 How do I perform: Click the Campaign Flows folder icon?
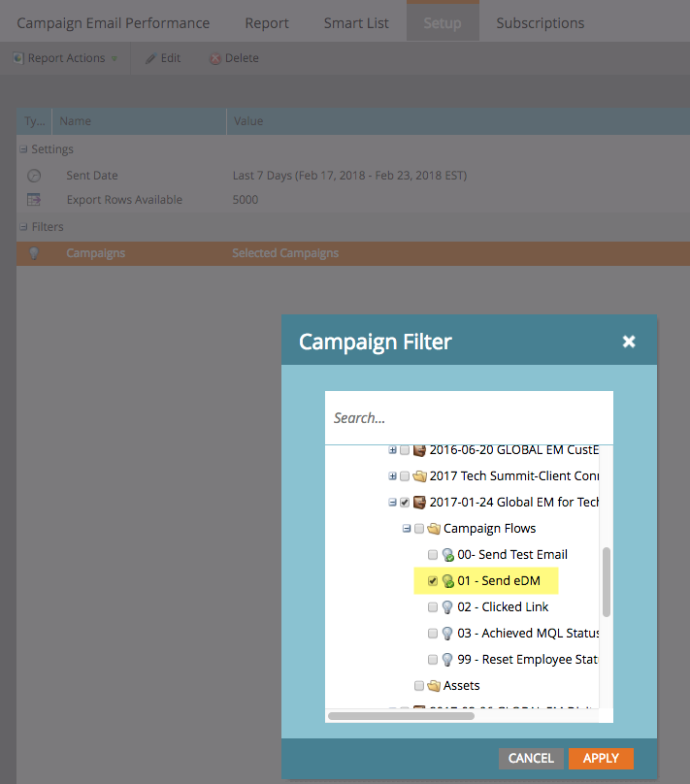coord(434,529)
